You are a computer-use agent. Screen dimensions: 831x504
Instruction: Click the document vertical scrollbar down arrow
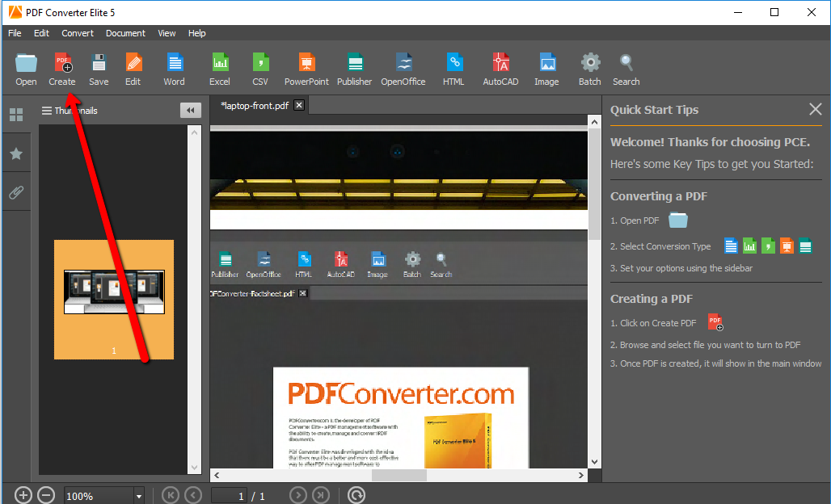pyautogui.click(x=595, y=462)
